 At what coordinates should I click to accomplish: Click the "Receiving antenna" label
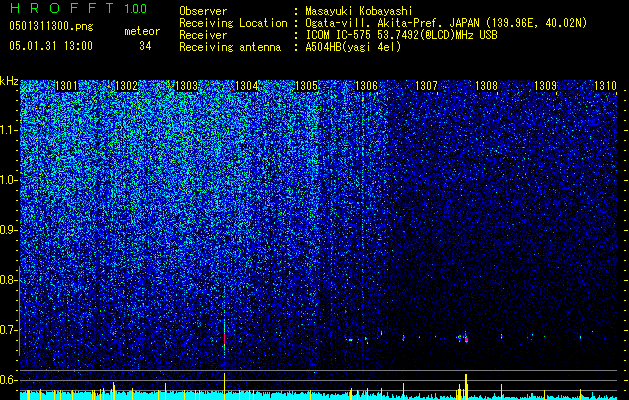(x=230, y=47)
